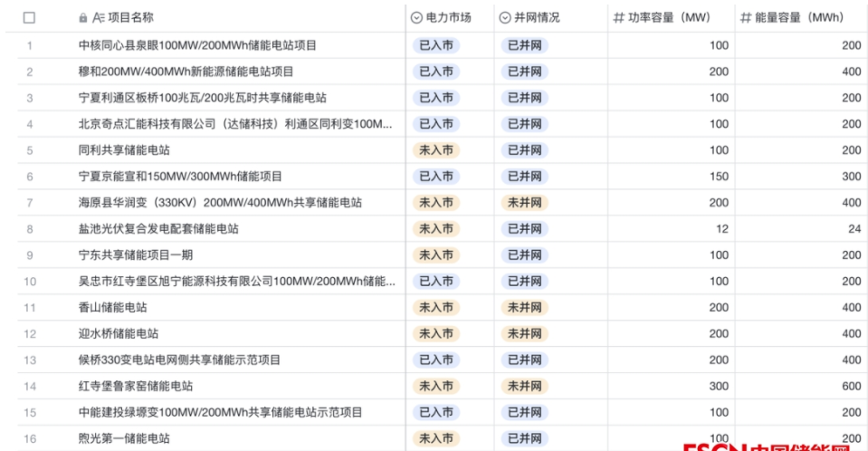This screenshot has width=868, height=451.
Task: Click 未入市 tag in 同利共享储能电站 row
Action: tap(436, 150)
